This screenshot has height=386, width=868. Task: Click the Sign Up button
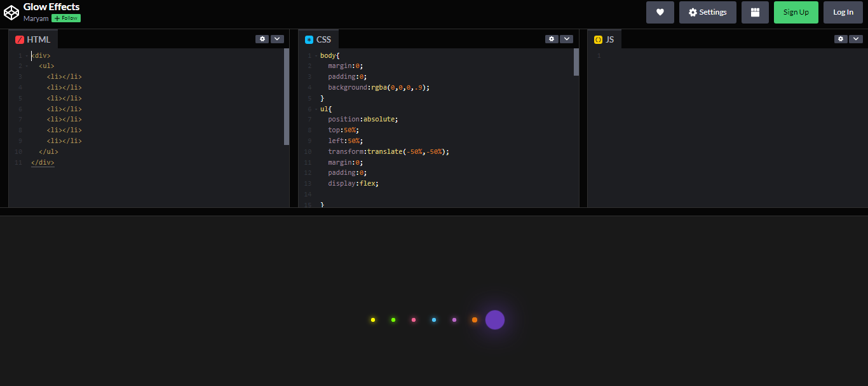click(x=796, y=12)
